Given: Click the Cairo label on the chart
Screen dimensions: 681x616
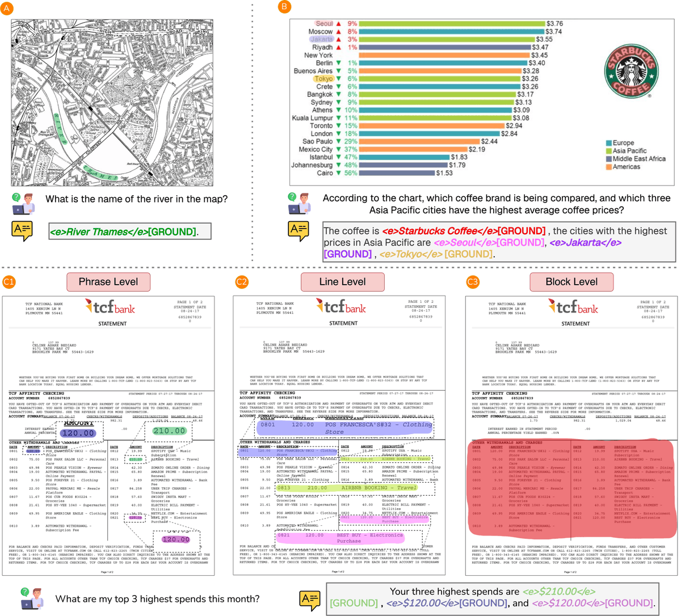Looking at the screenshot, I should coord(325,173).
